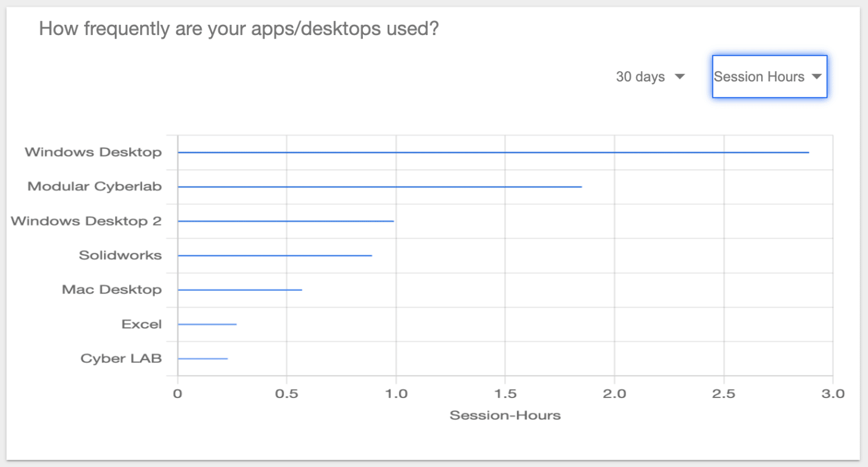Select the Excel usage bar

(x=207, y=325)
